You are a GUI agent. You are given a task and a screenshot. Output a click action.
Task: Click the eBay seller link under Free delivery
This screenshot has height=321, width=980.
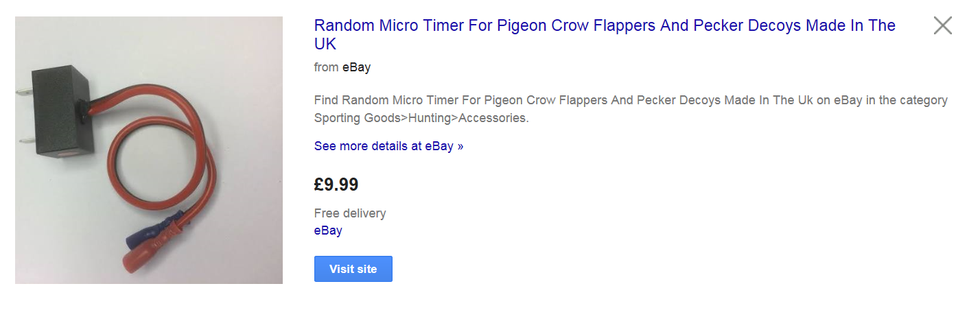pos(328,230)
